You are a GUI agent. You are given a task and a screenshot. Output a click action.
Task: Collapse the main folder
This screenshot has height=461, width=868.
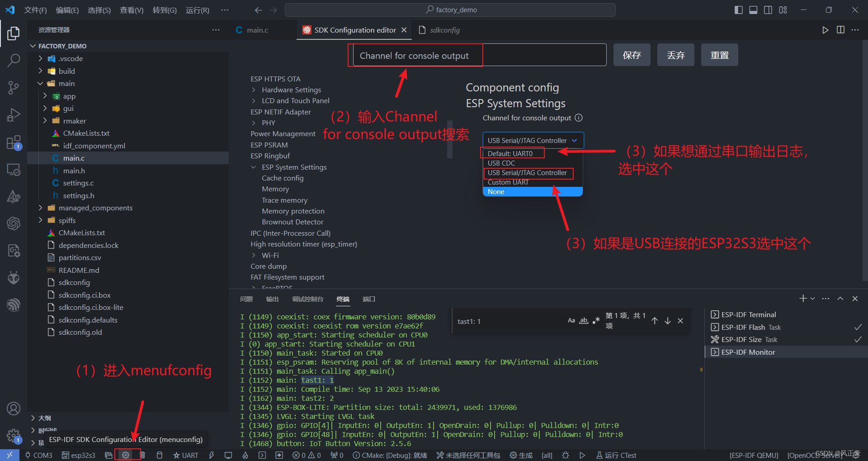[x=40, y=83]
